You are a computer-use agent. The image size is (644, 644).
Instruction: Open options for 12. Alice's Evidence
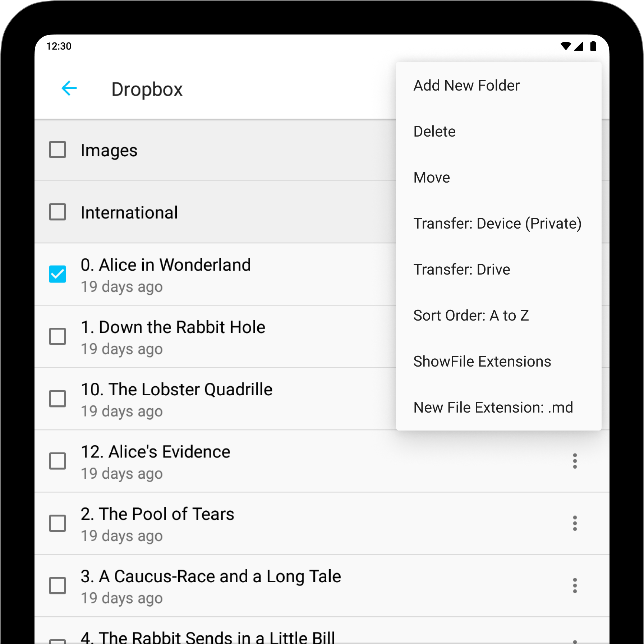pos(575,461)
